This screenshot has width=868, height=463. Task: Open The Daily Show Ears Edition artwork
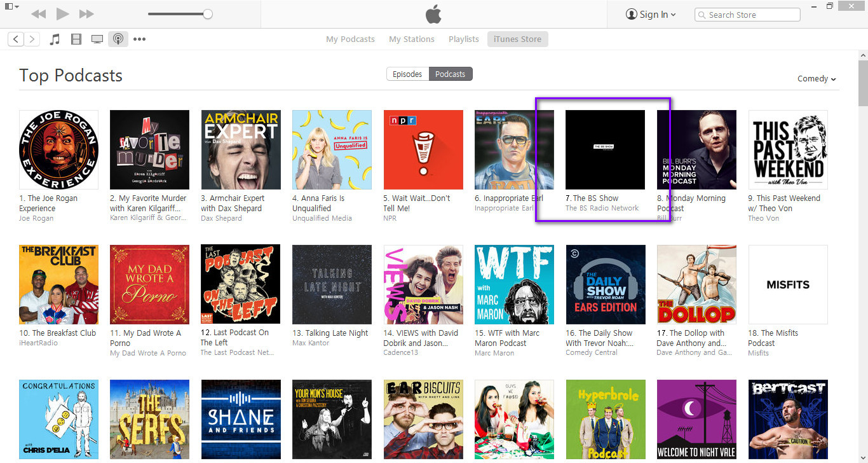tap(606, 284)
